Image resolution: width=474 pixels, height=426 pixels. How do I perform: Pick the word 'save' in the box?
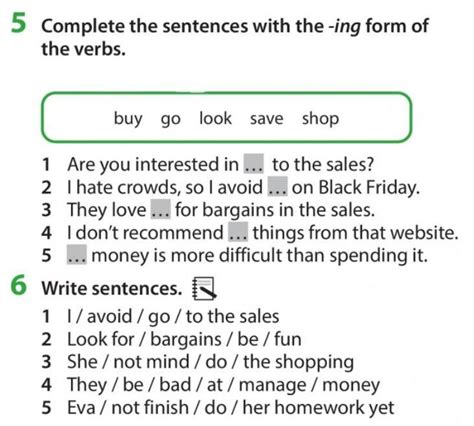click(x=267, y=119)
